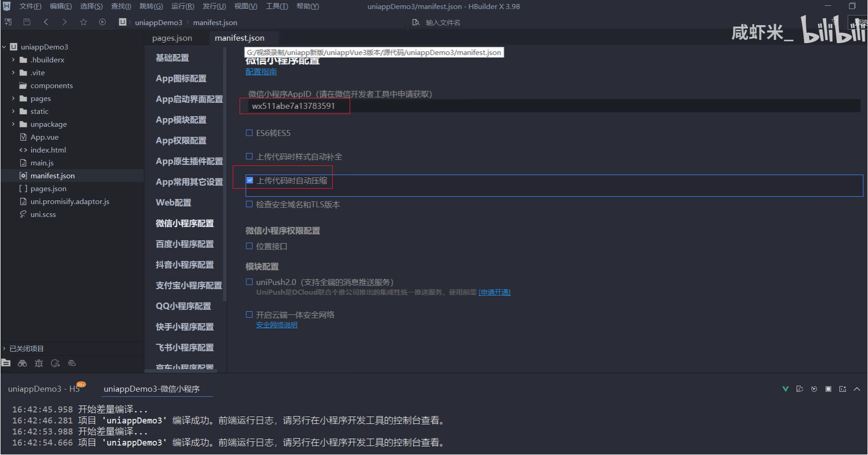Viewport: 868px width, 455px height.
Task: Open 发行(U) menu
Action: (x=214, y=6)
